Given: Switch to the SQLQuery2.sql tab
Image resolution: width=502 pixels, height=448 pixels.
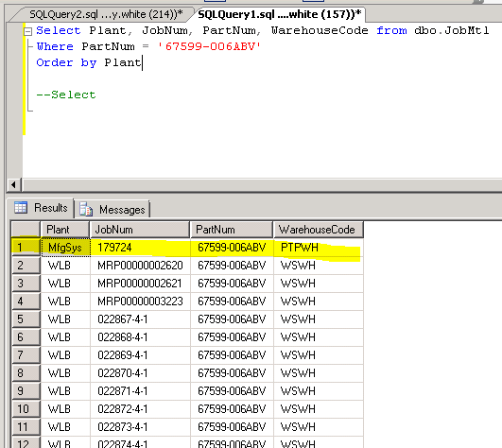Looking at the screenshot, I should pyautogui.click(x=106, y=14).
